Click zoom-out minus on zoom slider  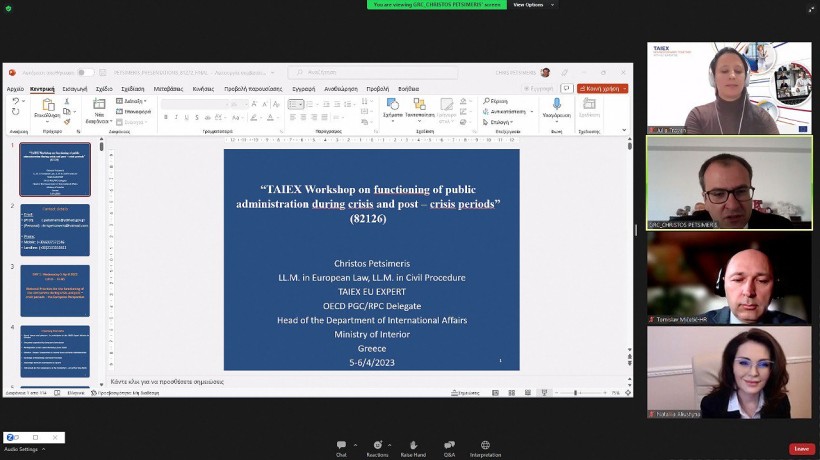tap(556, 393)
